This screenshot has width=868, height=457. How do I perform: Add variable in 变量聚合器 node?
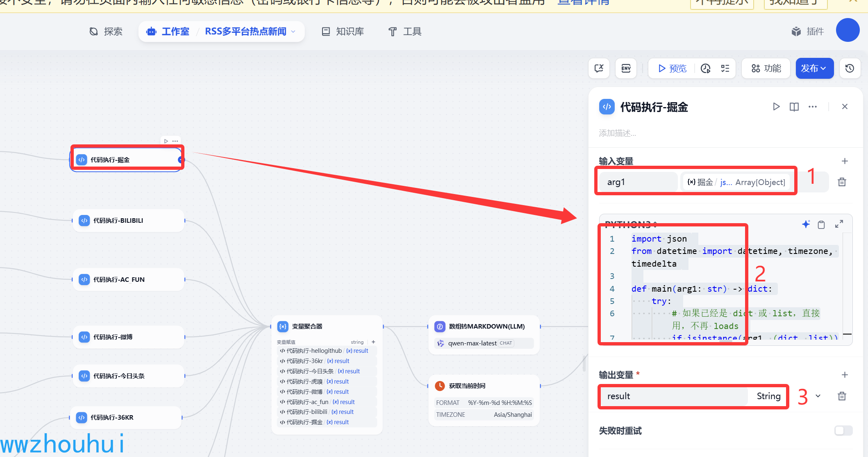pyautogui.click(x=373, y=342)
